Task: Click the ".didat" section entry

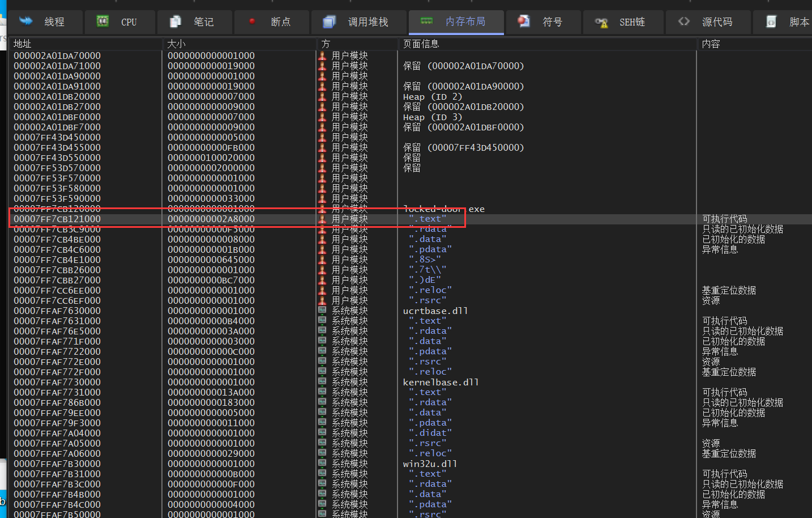Action: click(430, 433)
